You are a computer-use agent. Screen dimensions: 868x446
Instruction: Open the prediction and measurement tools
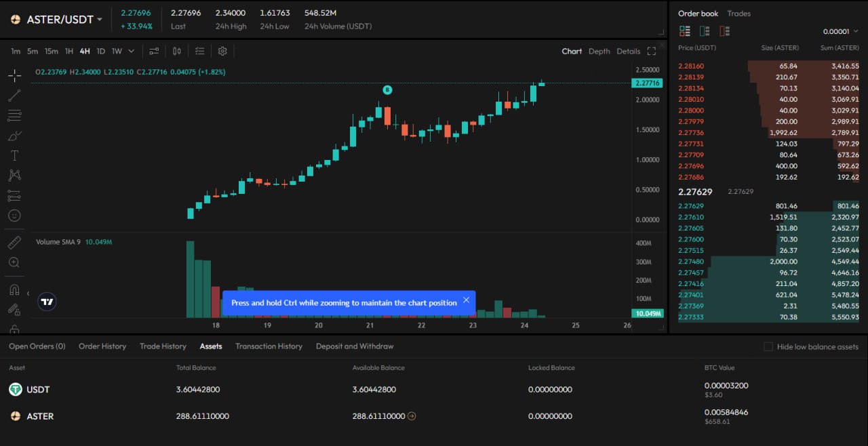pyautogui.click(x=14, y=196)
